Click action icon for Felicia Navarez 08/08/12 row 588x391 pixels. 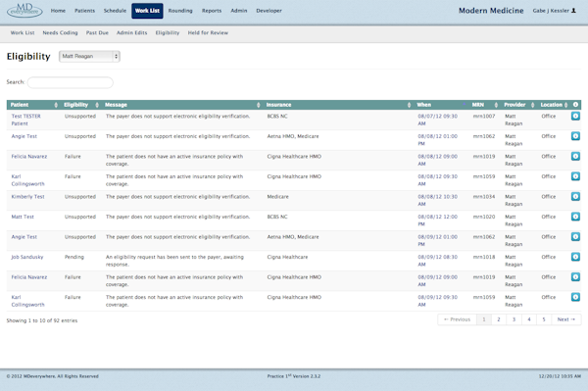point(575,157)
